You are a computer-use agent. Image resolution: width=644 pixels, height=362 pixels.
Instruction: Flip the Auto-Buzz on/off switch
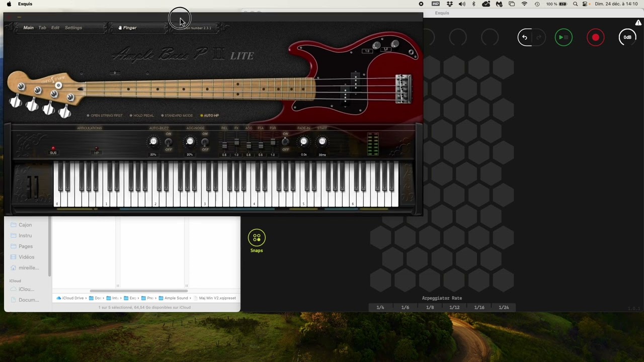[x=169, y=142]
